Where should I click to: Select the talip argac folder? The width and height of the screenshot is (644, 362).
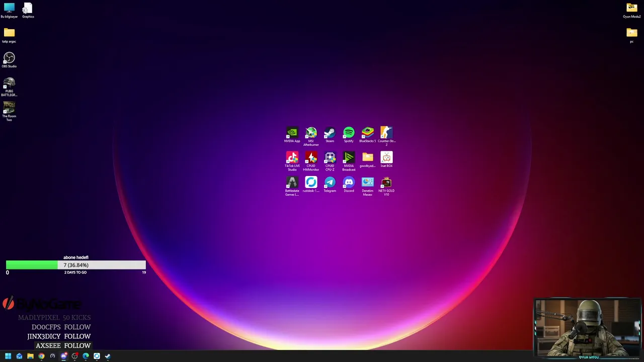[9, 35]
